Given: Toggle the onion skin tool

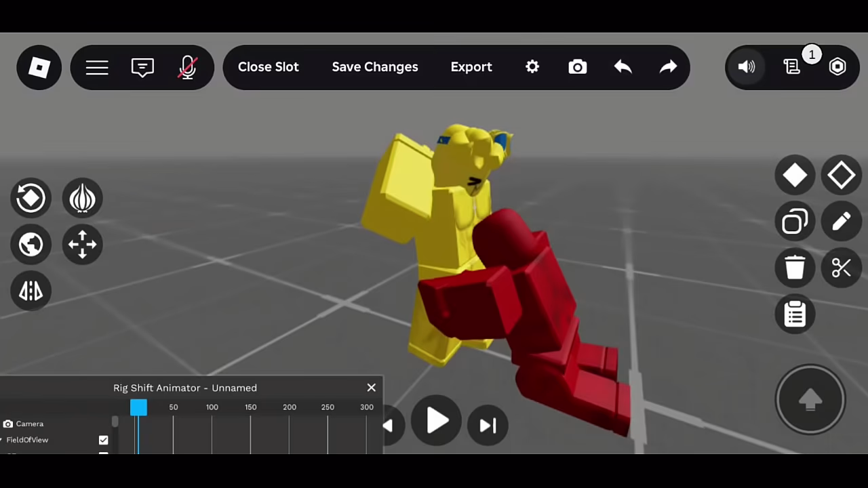Looking at the screenshot, I should (x=82, y=198).
